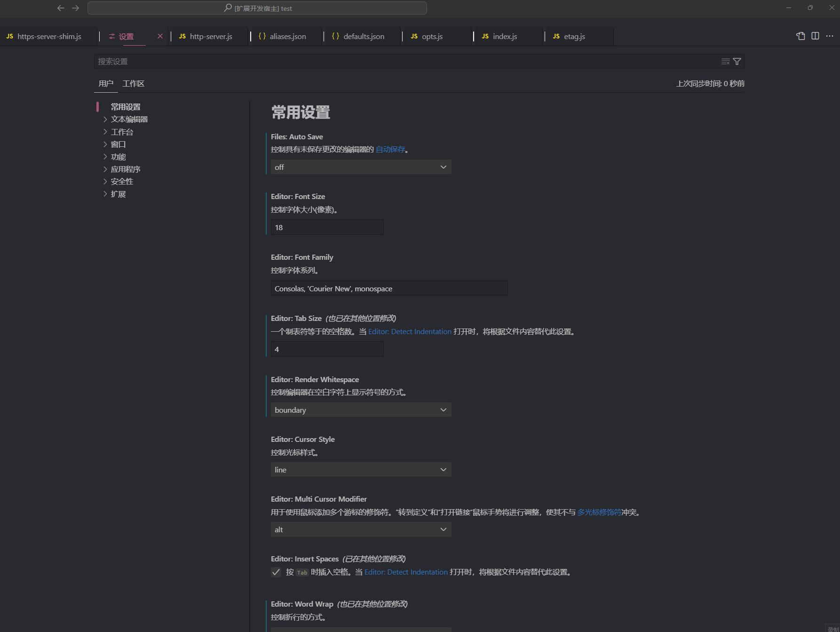840x632 pixels.
Task: Open the Files: Auto Save dropdown
Action: [361, 167]
